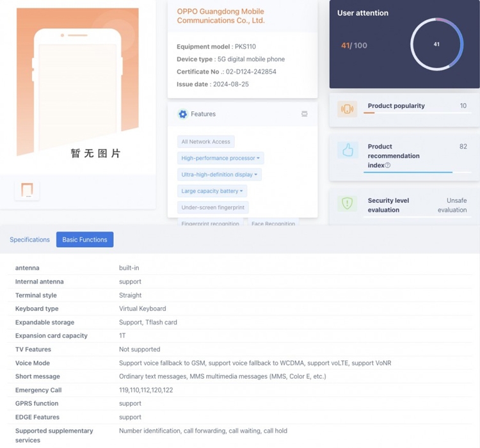This screenshot has width=480, height=448.
Task: Click OPPO Guangdong Mobile Communications company name
Action: [x=221, y=16]
